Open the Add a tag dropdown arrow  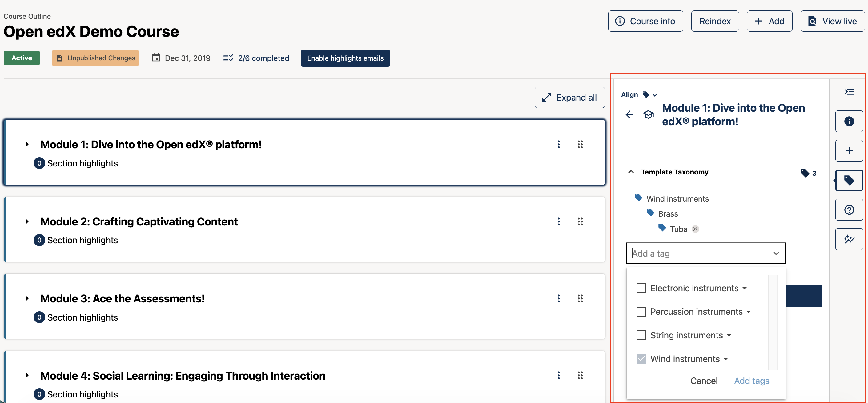coord(776,253)
